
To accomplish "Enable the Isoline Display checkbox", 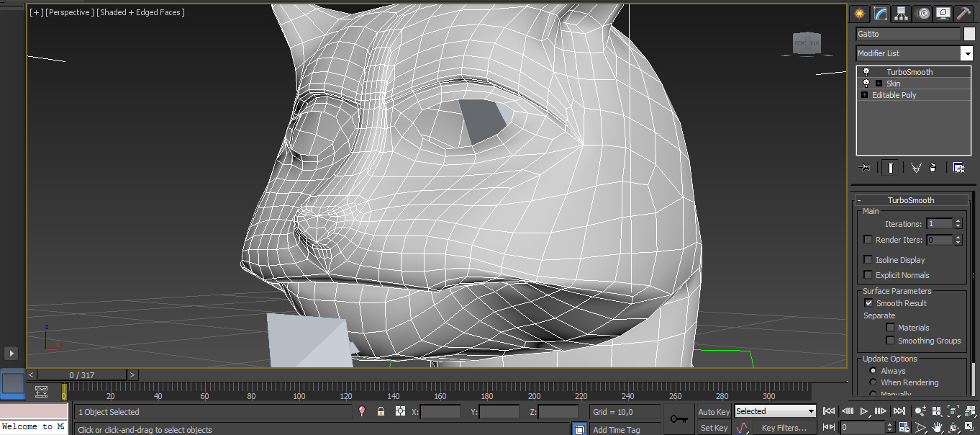I will [x=868, y=260].
